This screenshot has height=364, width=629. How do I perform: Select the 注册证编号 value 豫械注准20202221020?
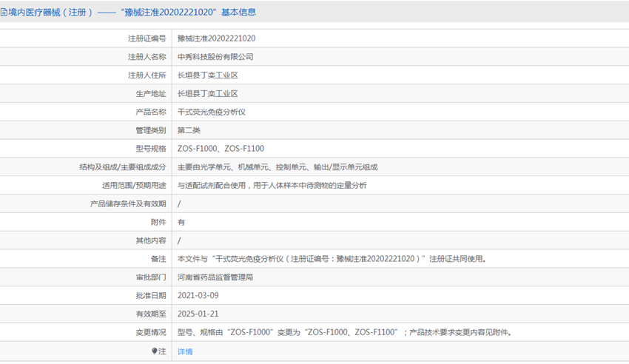pyautogui.click(x=216, y=38)
